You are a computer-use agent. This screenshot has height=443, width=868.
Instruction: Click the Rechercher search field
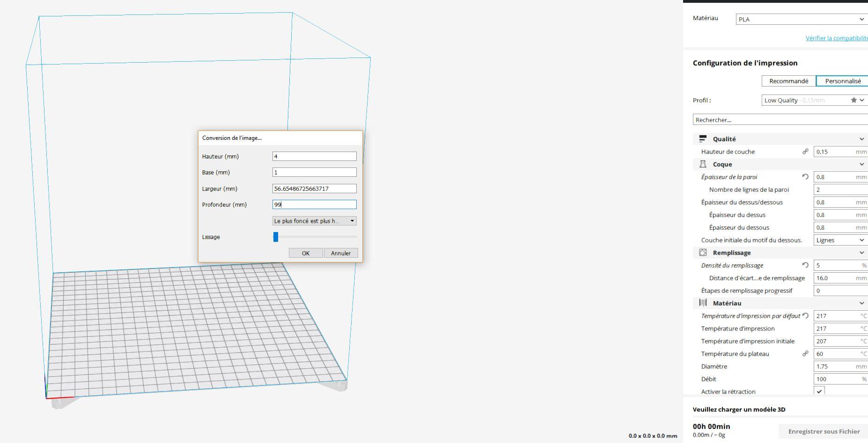pos(780,120)
